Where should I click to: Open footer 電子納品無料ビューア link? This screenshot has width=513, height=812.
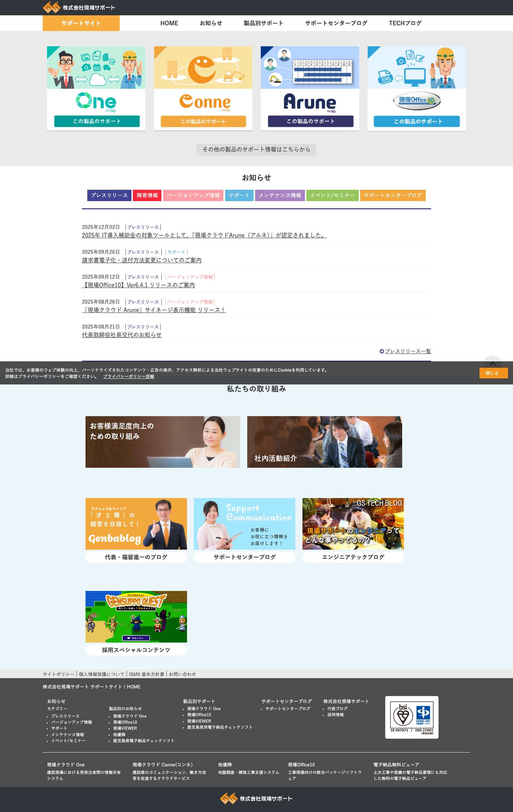pos(396,765)
